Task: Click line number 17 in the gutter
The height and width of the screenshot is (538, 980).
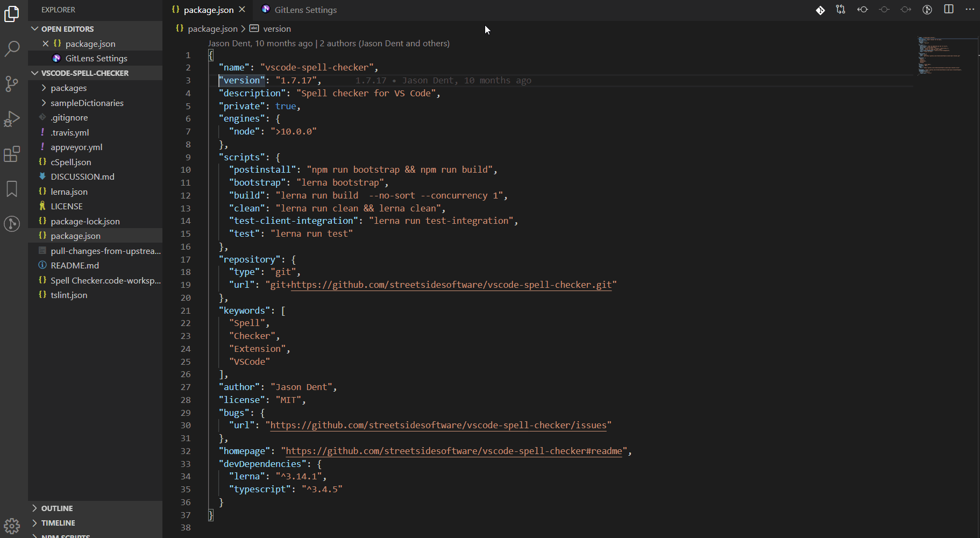Action: tap(186, 259)
